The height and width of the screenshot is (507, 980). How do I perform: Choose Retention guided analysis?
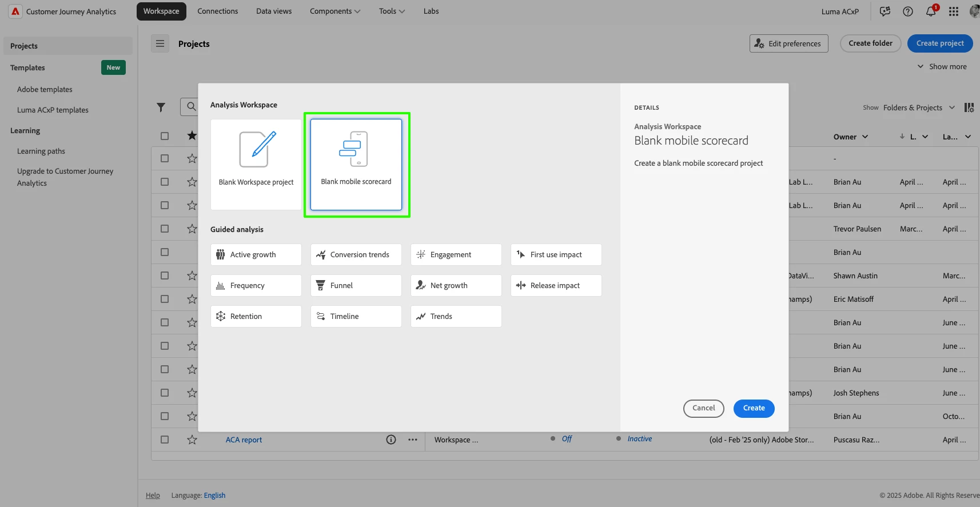[x=256, y=317]
